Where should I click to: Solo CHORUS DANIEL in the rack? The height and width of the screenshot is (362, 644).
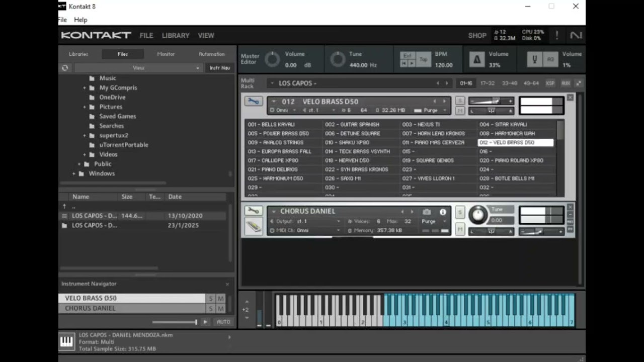tap(460, 212)
